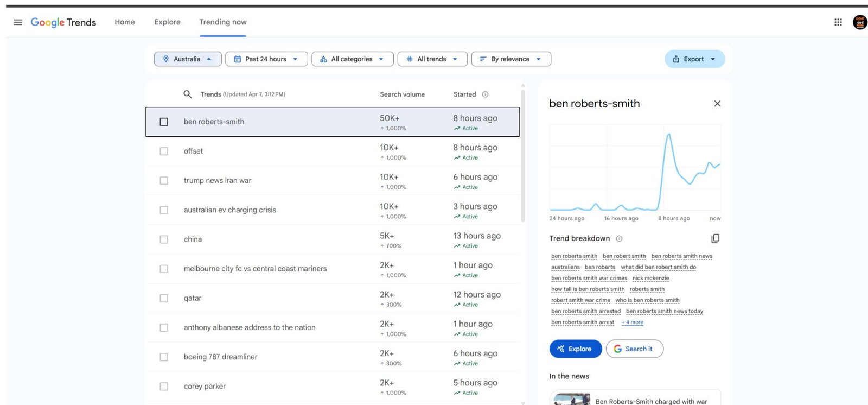Expand the All categories dropdown
This screenshot has width=868, height=405.
353,59
